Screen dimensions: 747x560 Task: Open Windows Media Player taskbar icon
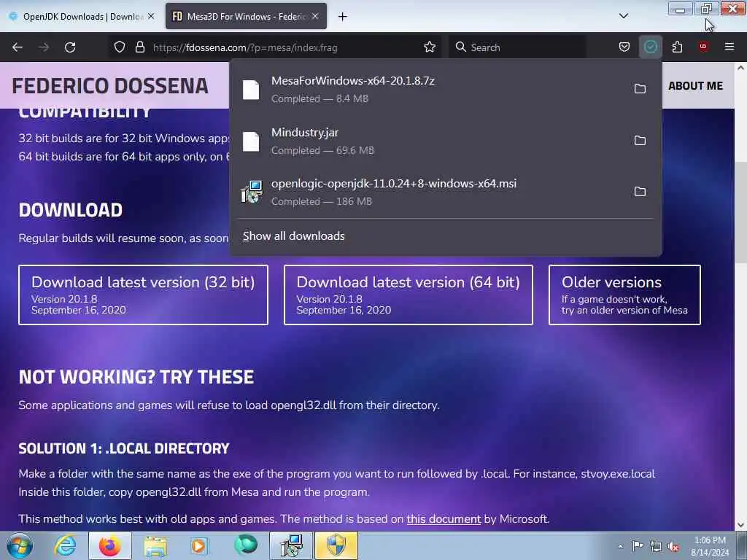point(200,545)
